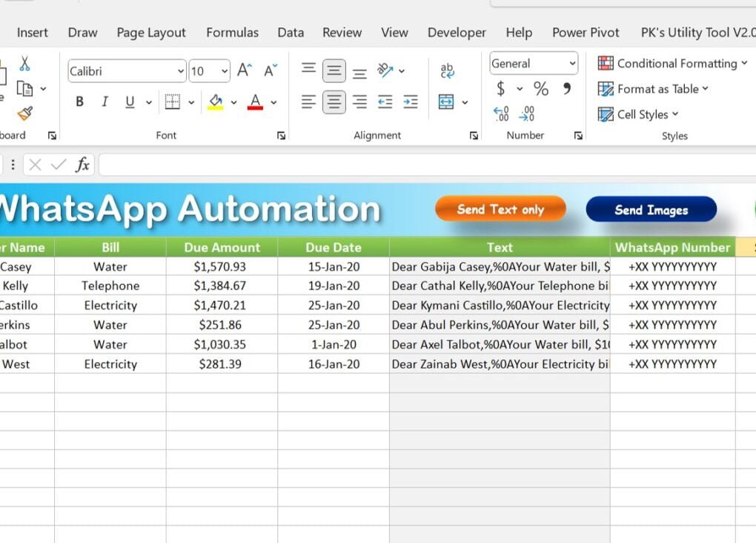The height and width of the screenshot is (543, 756).
Task: Click the Insert Function fx icon
Action: click(x=82, y=165)
